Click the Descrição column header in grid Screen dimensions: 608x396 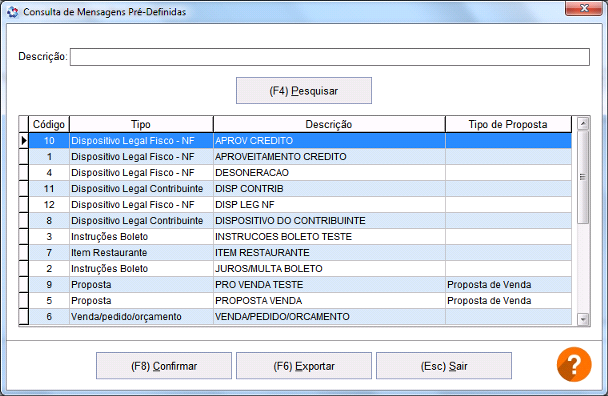point(329,125)
